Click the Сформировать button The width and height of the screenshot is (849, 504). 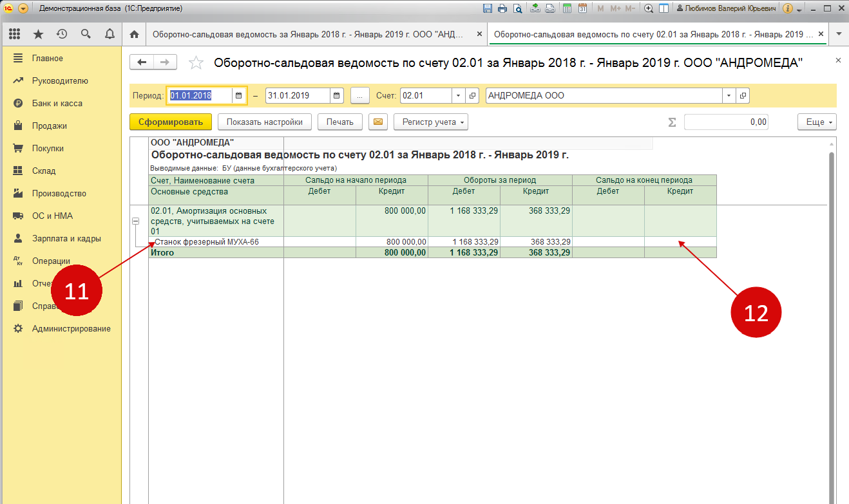point(171,122)
